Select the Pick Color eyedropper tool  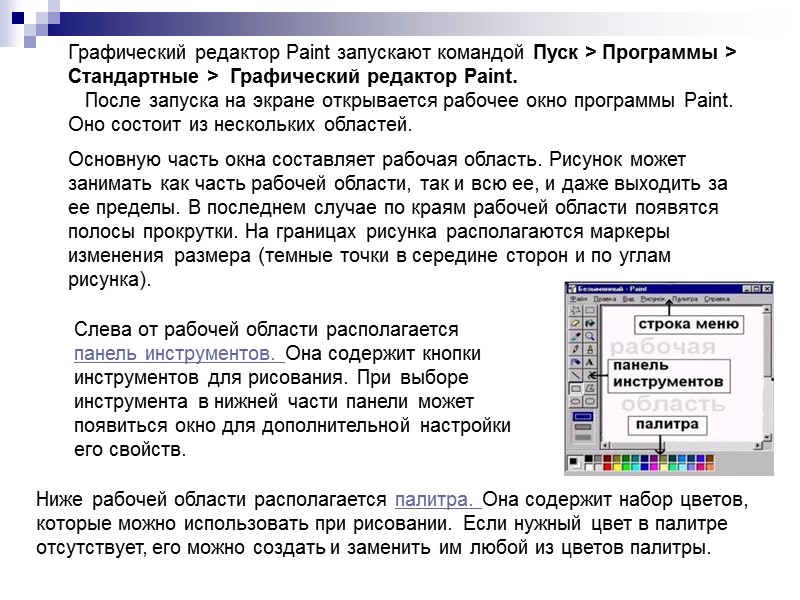pos(575,336)
